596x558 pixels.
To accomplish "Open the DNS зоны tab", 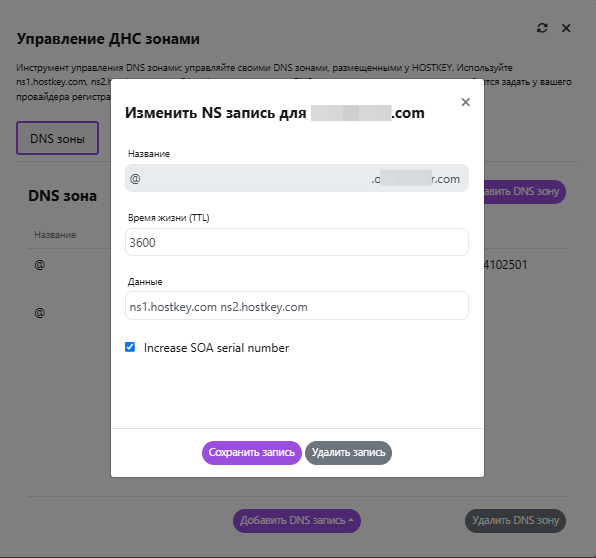I will (57, 138).
